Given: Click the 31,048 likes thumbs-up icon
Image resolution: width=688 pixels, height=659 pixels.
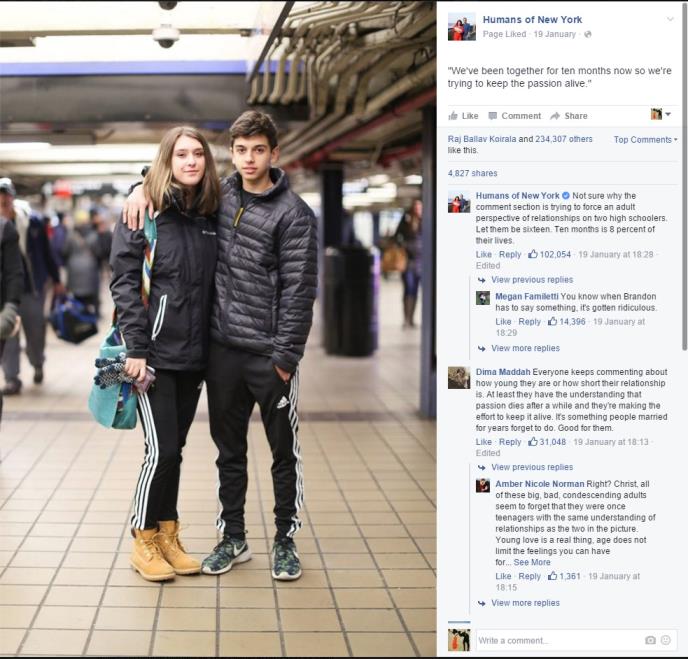Looking at the screenshot, I should 533,442.
